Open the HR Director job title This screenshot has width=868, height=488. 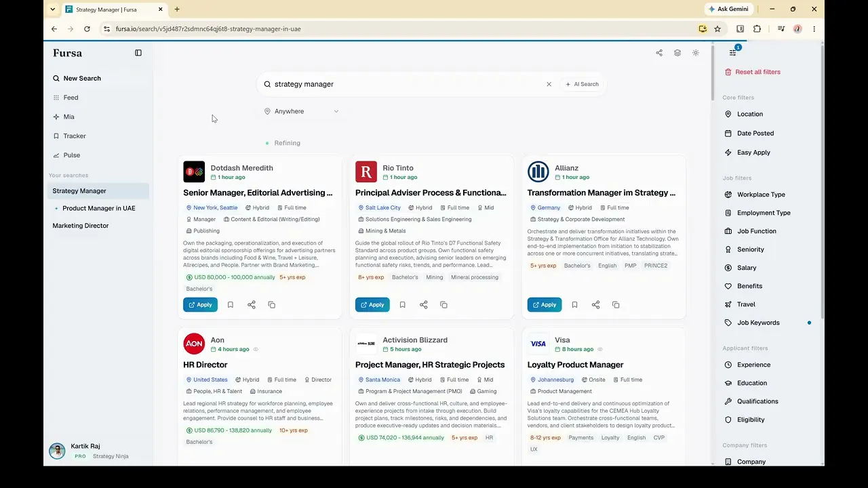(x=205, y=365)
